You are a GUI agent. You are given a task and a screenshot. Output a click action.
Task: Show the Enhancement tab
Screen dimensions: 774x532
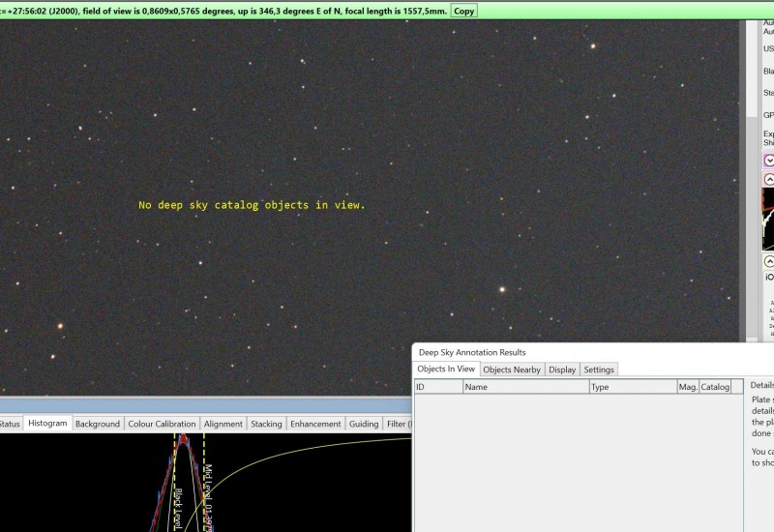pos(315,424)
